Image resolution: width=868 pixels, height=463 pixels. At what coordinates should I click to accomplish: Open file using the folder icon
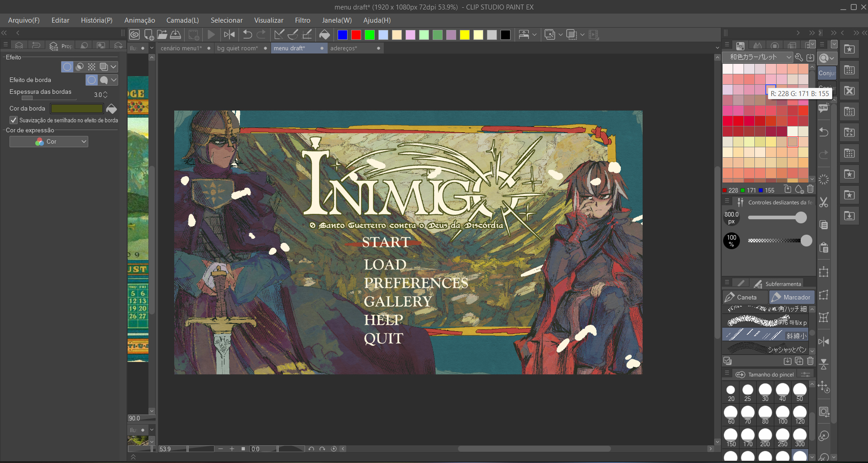tap(162, 34)
